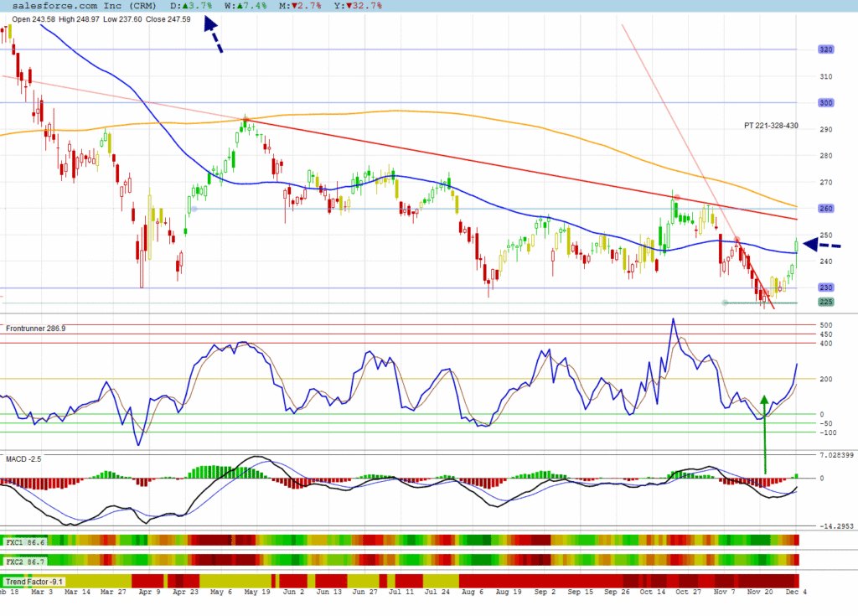Image resolution: width=858 pixels, height=616 pixels.
Task: Click the dashed blue arrow beside the 250 price
Action: click(821, 245)
